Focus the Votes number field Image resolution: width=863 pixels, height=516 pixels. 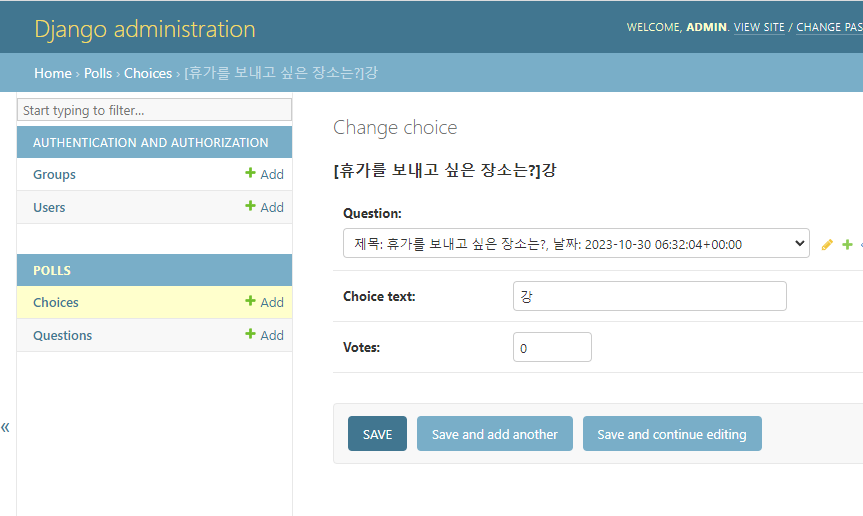552,347
